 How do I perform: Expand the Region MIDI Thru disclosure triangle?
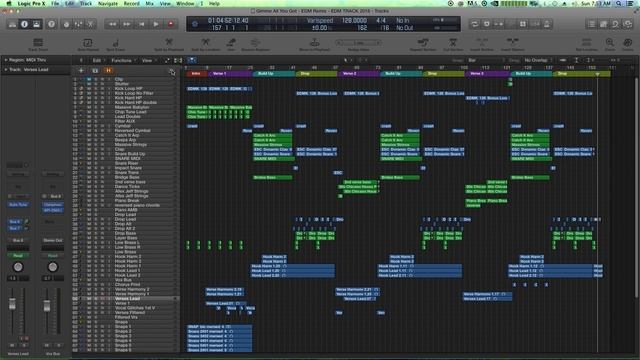point(6,60)
